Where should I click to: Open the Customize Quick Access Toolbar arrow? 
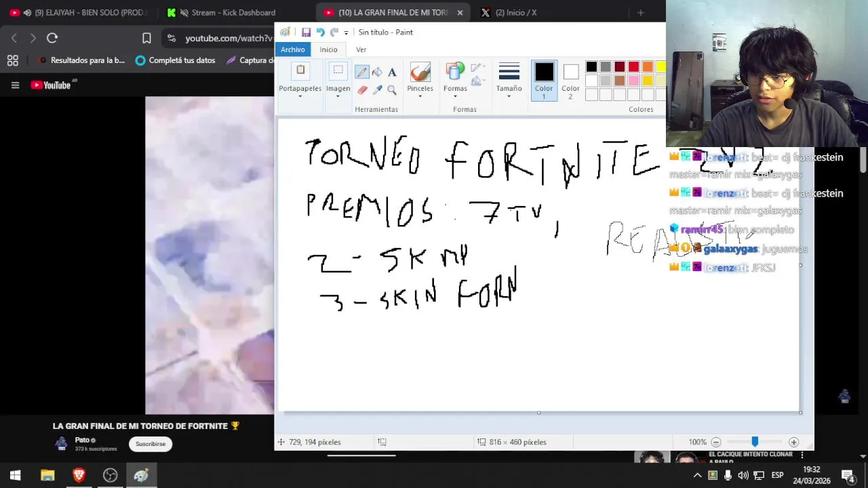pyautogui.click(x=346, y=33)
